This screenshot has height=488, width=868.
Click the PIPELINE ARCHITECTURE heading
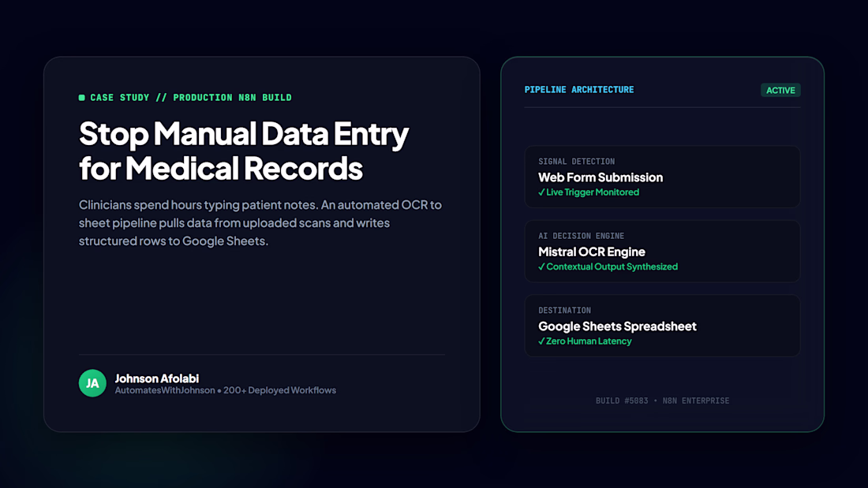(579, 90)
